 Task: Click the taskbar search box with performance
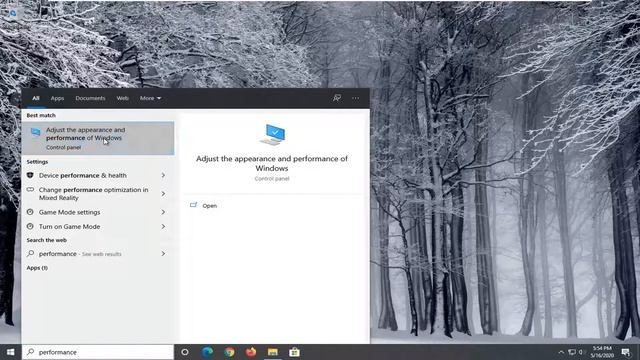pyautogui.click(x=98, y=352)
